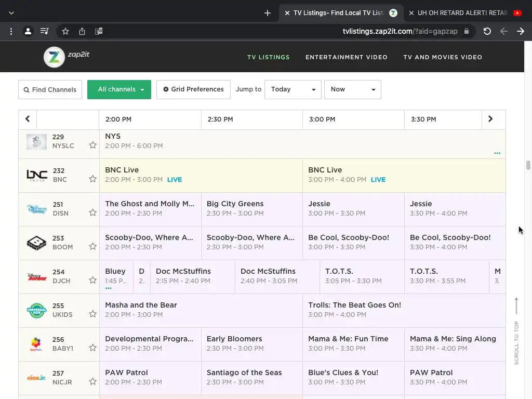Click the translate icon in browser toolbar
This screenshot has width=532, height=399.
pyautogui.click(x=99, y=32)
